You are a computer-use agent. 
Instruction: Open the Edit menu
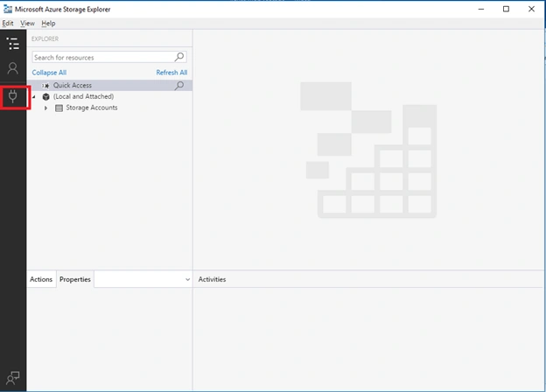click(8, 24)
